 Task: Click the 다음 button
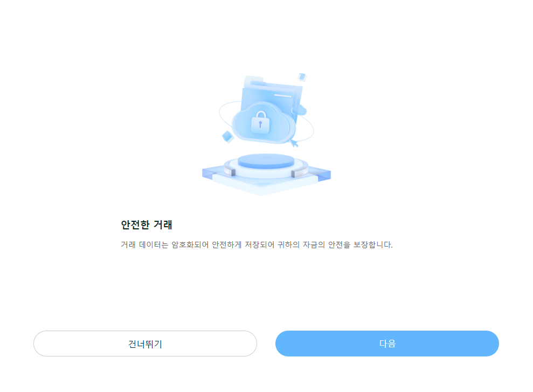pyautogui.click(x=387, y=344)
